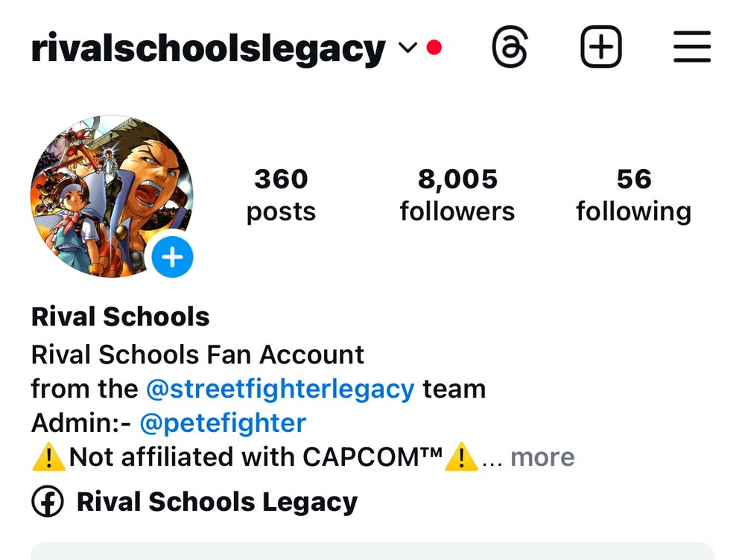Open the @streetfighterlegacy mention link
The height and width of the screenshot is (560, 745).
click(x=280, y=389)
